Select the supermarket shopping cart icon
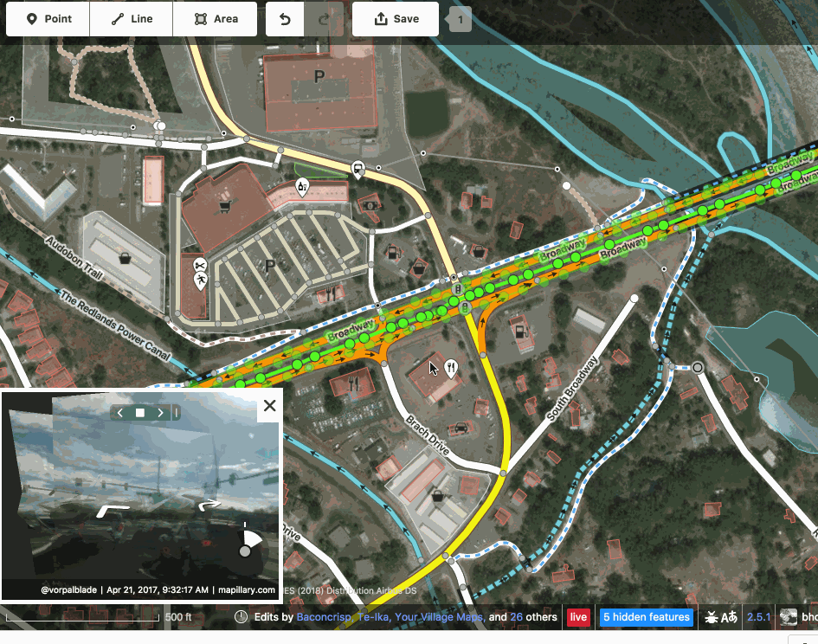818x644 pixels. click(x=225, y=207)
